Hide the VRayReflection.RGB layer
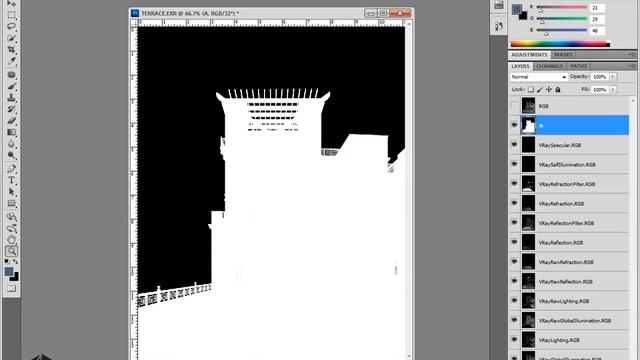The height and width of the screenshot is (360, 640). coord(514,242)
